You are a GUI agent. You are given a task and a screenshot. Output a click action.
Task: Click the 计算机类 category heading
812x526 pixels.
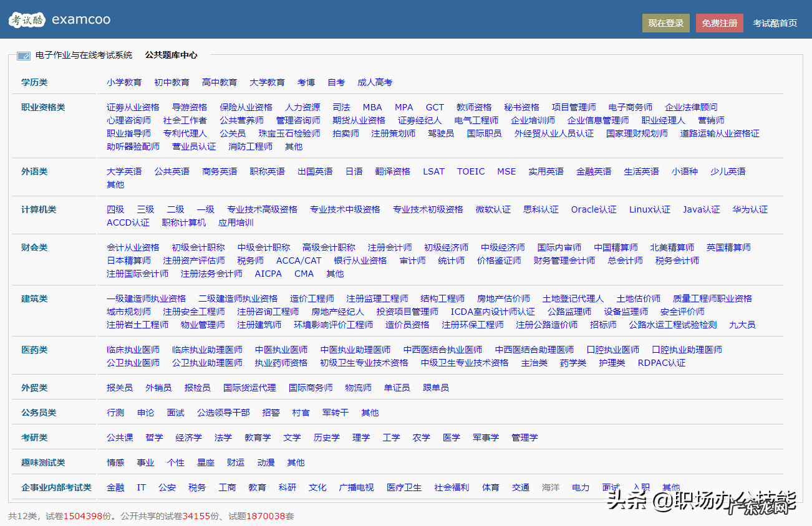[39, 209]
